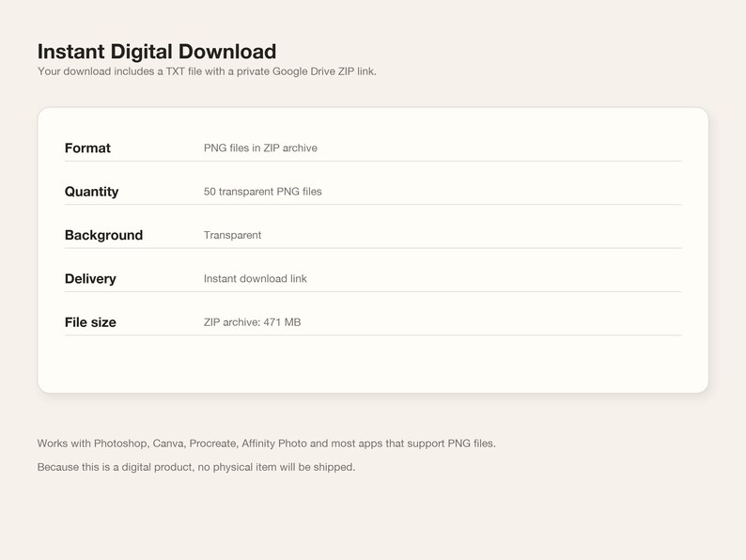Click the words 'Affinity Photo' in footer note

[x=274, y=443]
